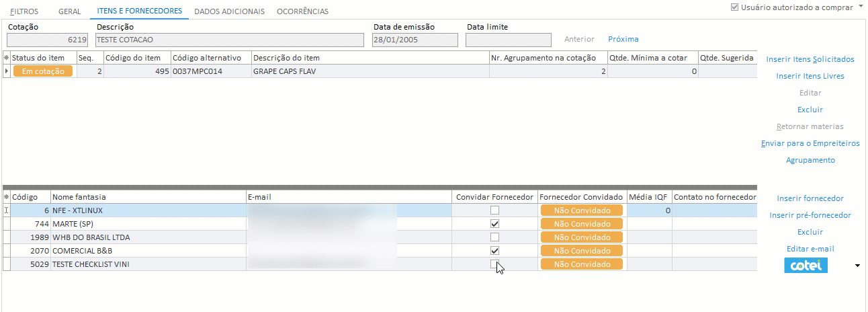868x312 pixels.
Task: Open the OCORRÊNCIAS tab
Action: [302, 11]
